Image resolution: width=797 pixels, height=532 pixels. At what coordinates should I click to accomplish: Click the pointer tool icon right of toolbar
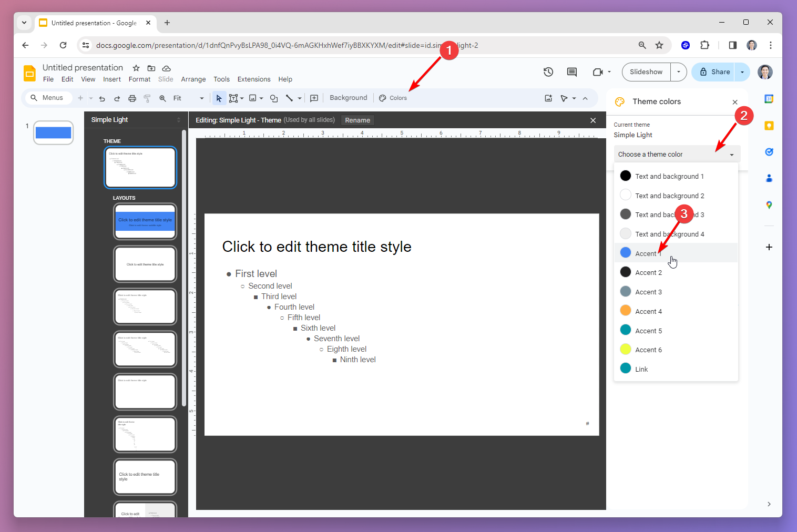coord(564,98)
